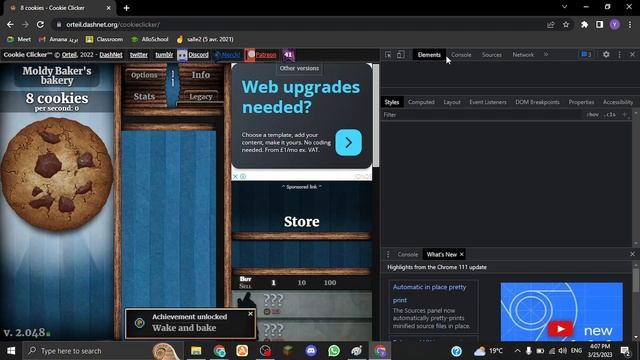Screen dimensions: 640x360
Task: Select buy quantity 10 in Store
Action: click(302, 282)
